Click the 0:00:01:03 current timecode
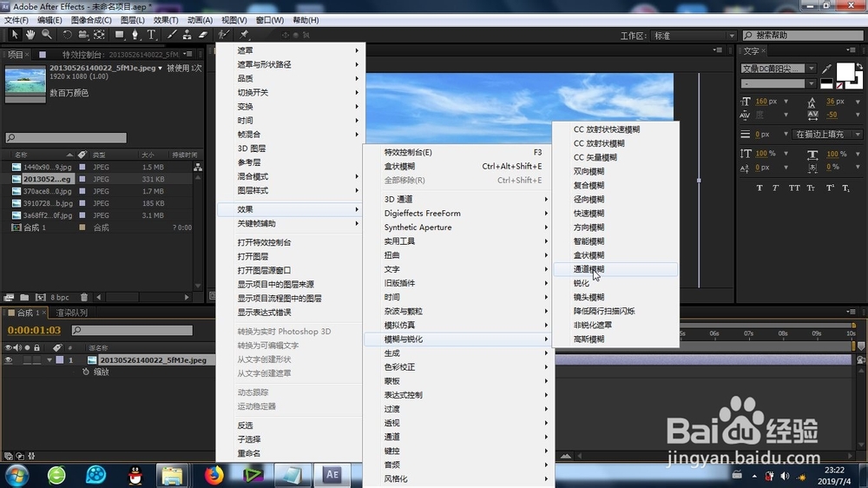This screenshot has width=868, height=488. [34, 330]
